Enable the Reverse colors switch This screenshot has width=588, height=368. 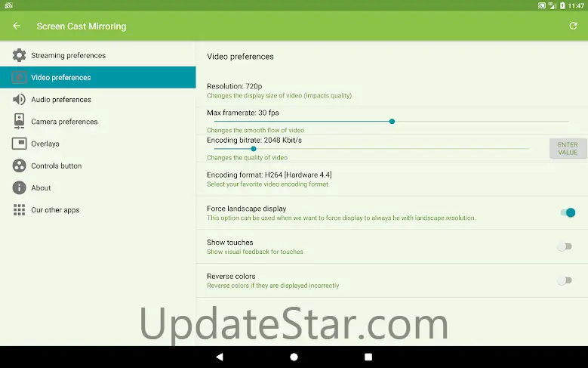point(565,280)
